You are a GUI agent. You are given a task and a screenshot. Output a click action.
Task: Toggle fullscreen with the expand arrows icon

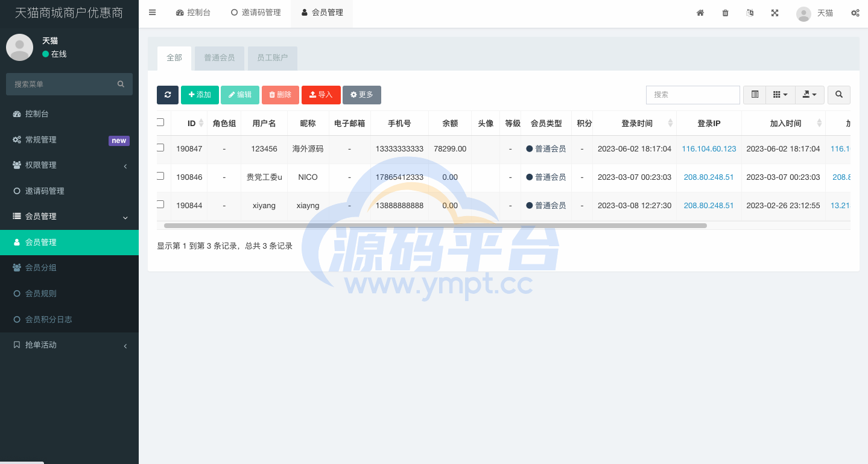click(x=775, y=13)
